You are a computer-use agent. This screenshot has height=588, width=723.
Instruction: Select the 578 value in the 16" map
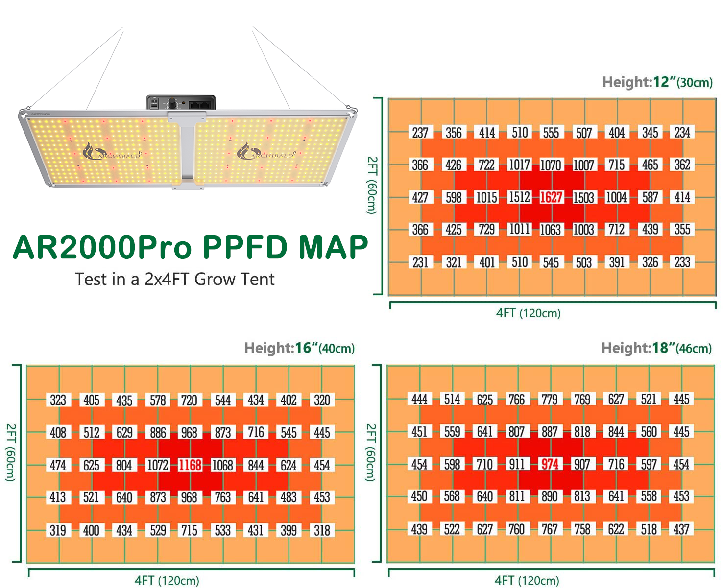158,400
